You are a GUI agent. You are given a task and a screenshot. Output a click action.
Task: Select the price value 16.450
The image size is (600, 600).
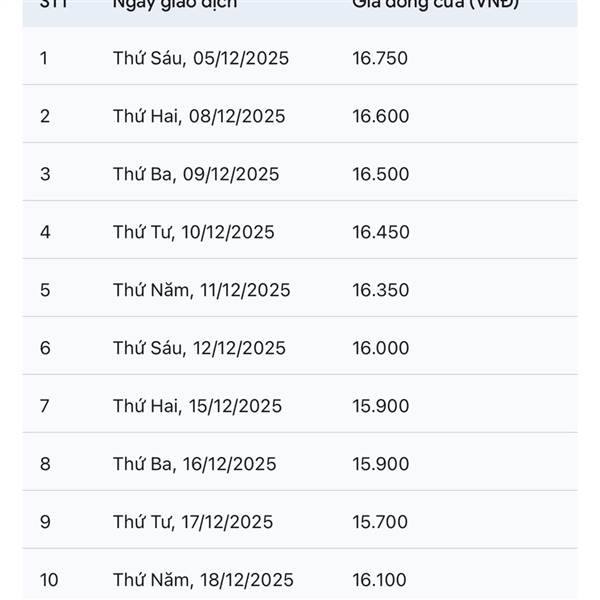click(x=380, y=232)
